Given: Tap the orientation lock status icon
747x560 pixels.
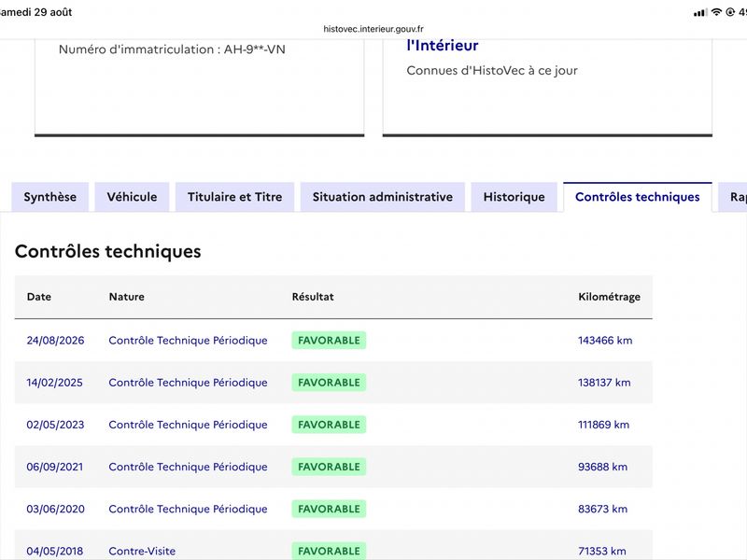Looking at the screenshot, I should point(730,12).
